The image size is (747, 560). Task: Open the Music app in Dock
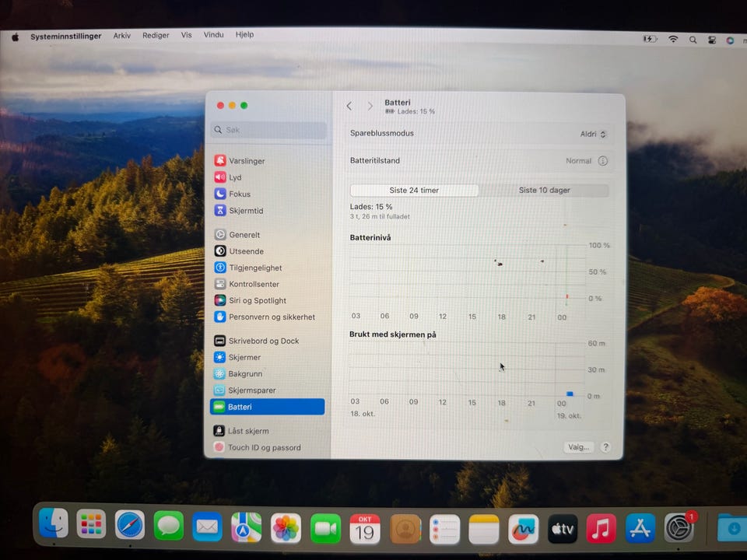601,529
